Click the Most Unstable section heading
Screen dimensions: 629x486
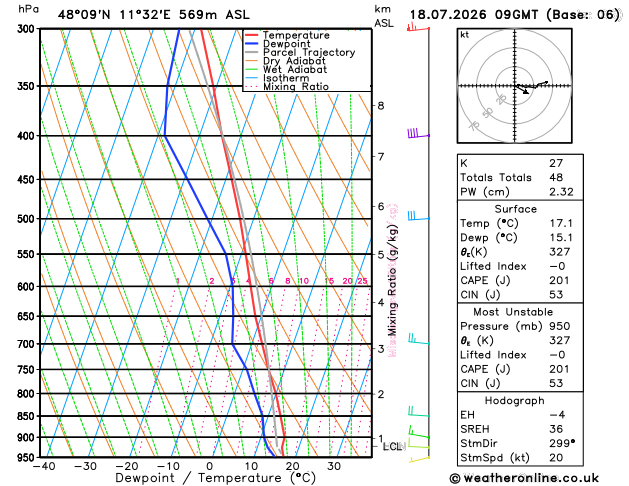[513, 312]
